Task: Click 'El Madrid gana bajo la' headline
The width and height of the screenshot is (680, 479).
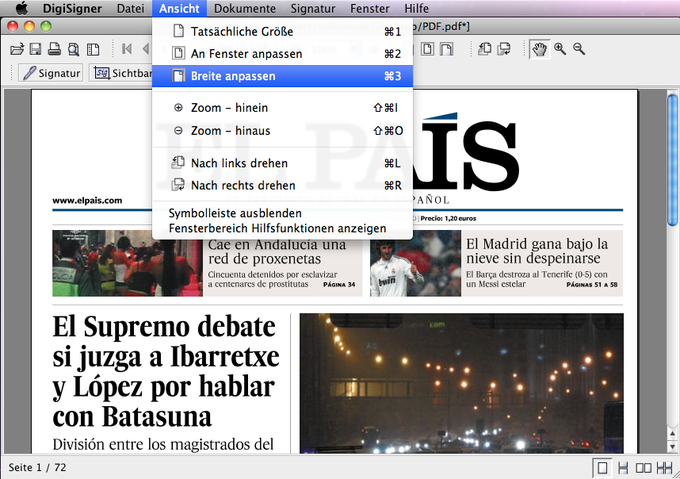Action: [x=537, y=244]
